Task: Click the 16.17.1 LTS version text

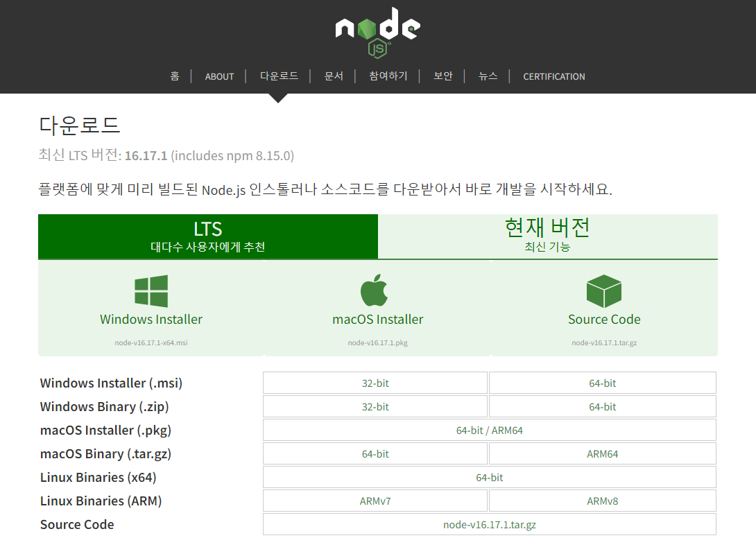Action: pos(146,156)
